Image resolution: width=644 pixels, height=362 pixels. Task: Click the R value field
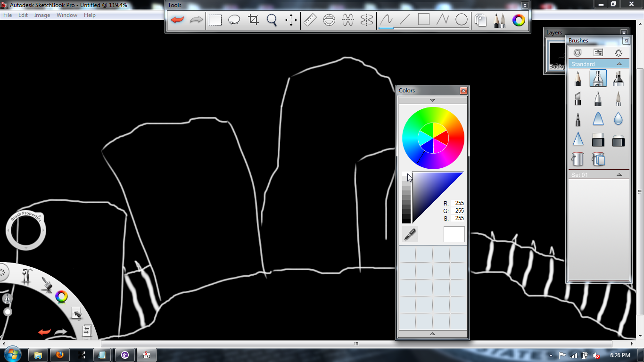pyautogui.click(x=458, y=203)
